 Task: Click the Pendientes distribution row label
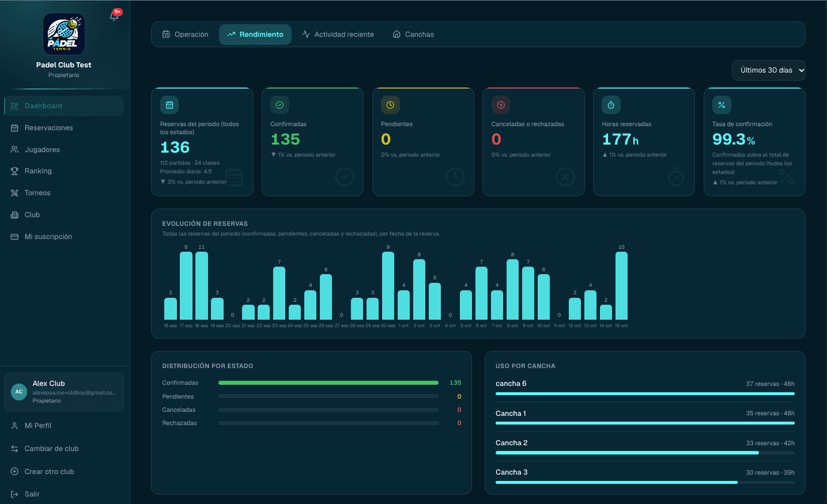click(x=178, y=396)
